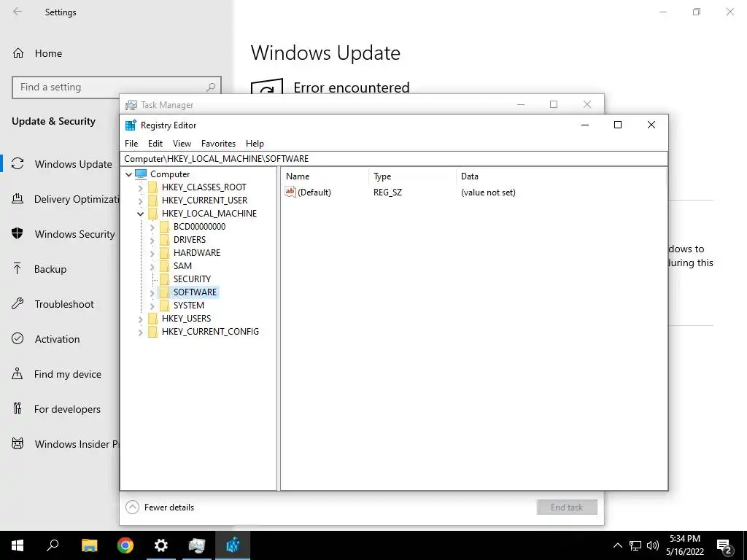Expand the SAM key
Screen dimensions: 747x560
click(152, 266)
